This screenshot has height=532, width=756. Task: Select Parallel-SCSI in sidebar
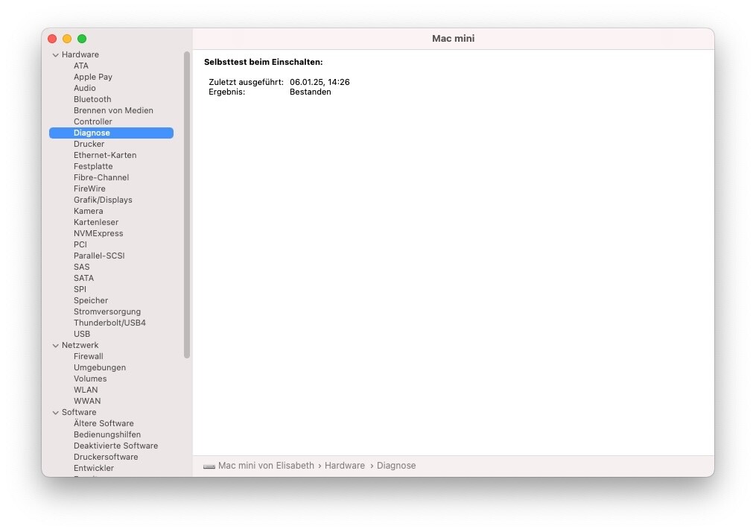click(x=99, y=256)
